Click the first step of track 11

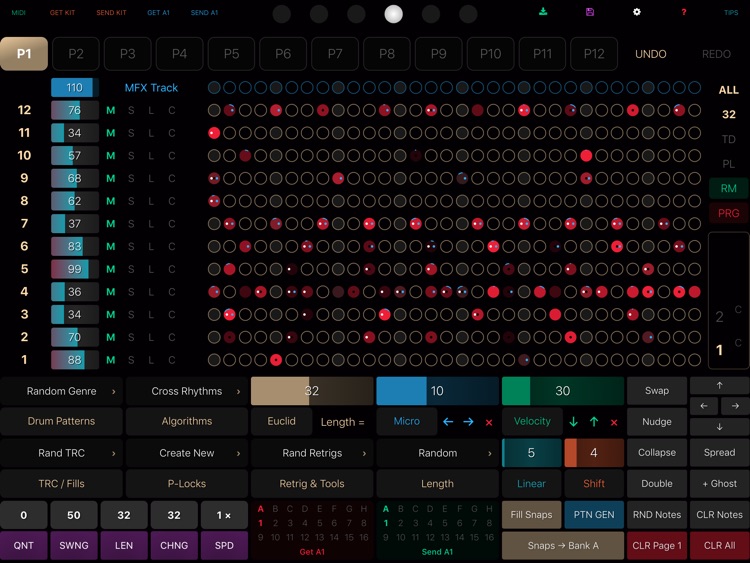pyautogui.click(x=214, y=133)
